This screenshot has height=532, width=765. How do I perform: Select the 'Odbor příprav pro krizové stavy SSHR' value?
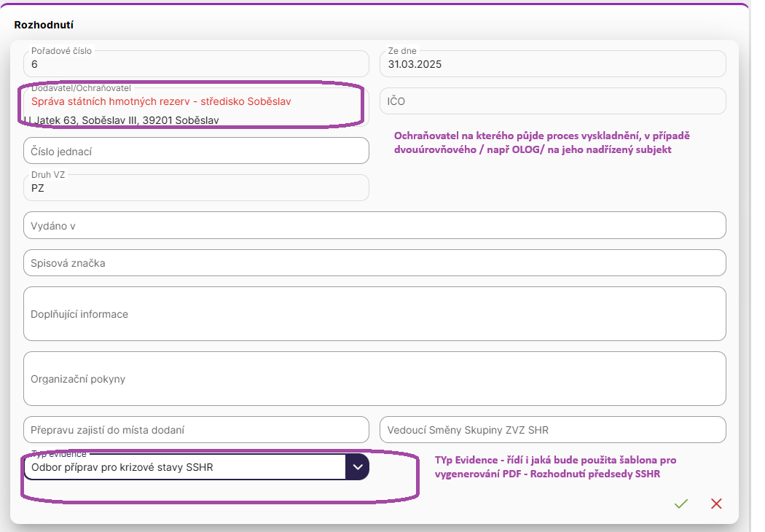[x=182, y=467]
